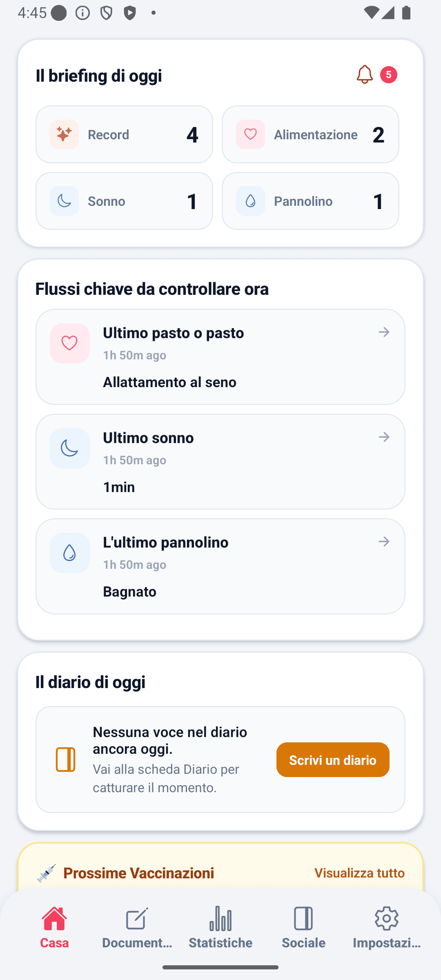Tap moon icon in Ultimo sonno card

tap(70, 448)
